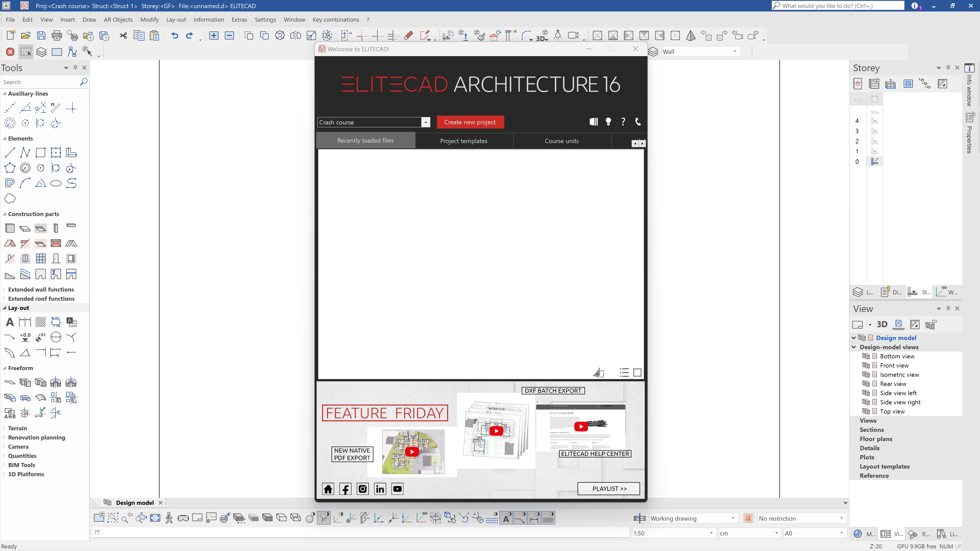980x551 pixels.
Task: Click the red colour swatch beside No restriction
Action: [748, 518]
